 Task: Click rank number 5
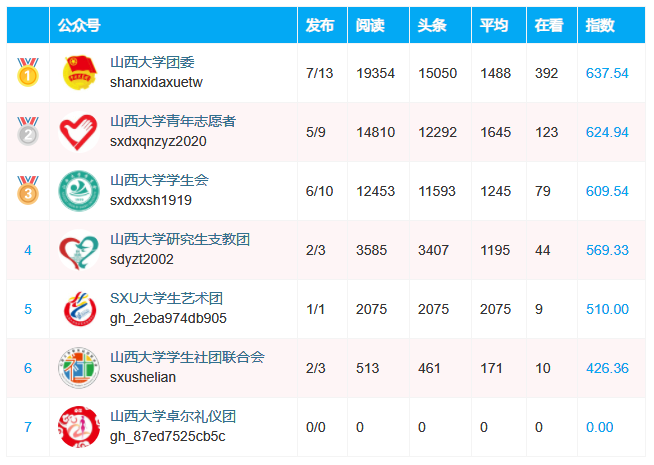28,309
